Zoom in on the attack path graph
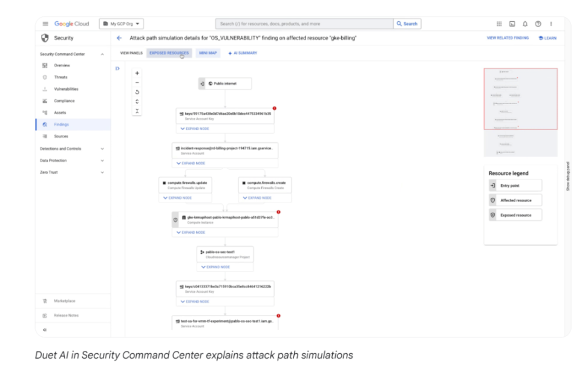588x369 pixels. [x=137, y=73]
